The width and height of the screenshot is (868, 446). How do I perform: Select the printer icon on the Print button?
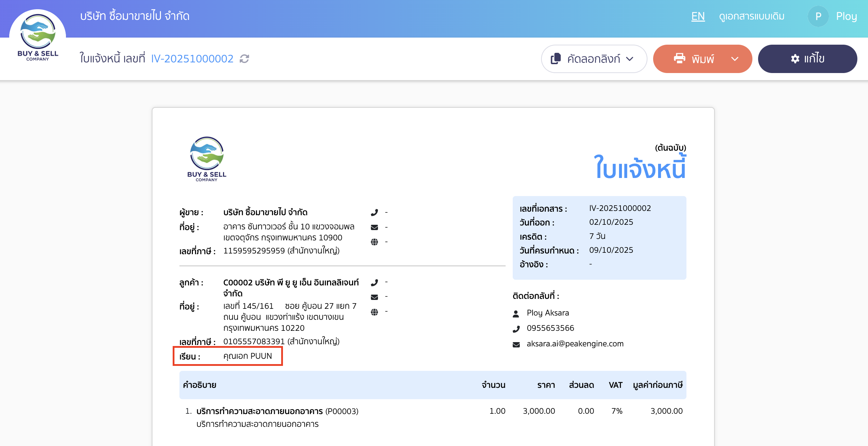680,59
